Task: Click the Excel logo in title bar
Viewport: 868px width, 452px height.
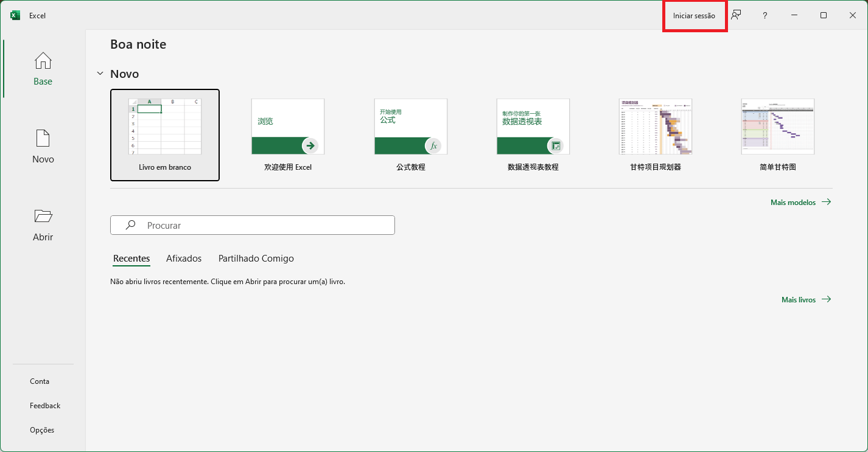Action: (x=15, y=15)
